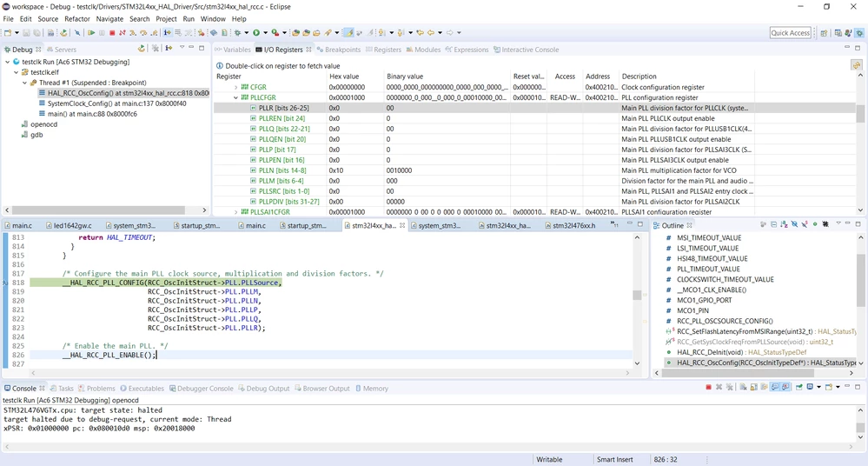
Task: Open the Debug view menu triangle
Action: pyautogui.click(x=182, y=48)
